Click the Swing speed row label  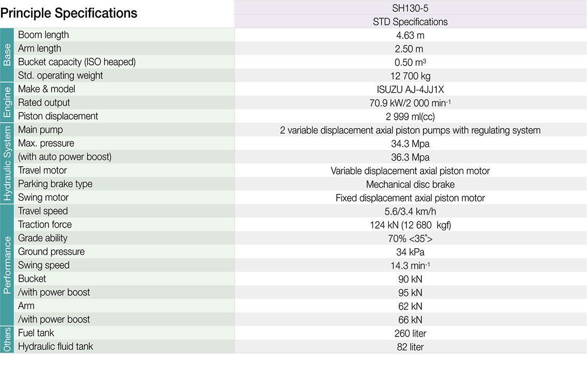[44, 265]
